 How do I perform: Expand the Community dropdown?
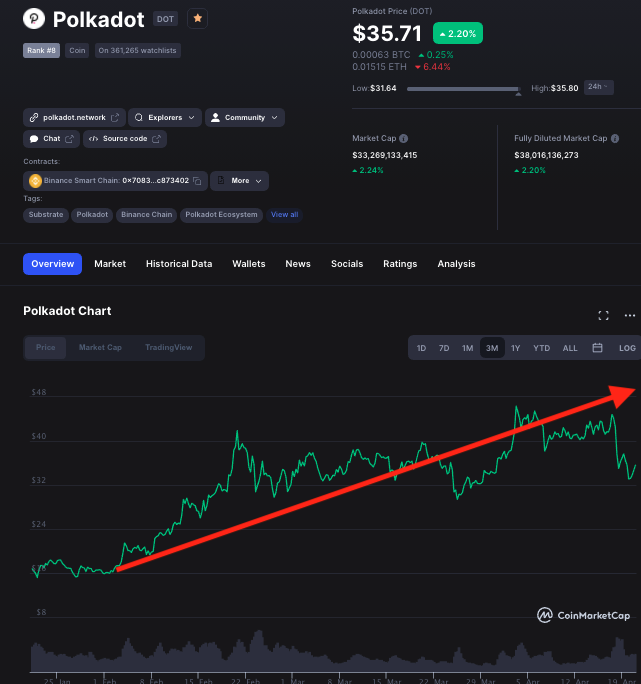pos(245,118)
